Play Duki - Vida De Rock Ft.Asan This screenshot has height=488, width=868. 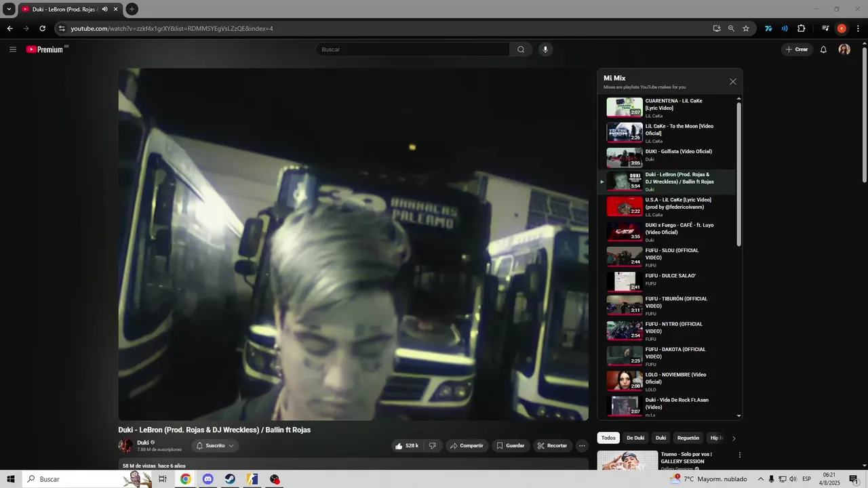click(667, 406)
